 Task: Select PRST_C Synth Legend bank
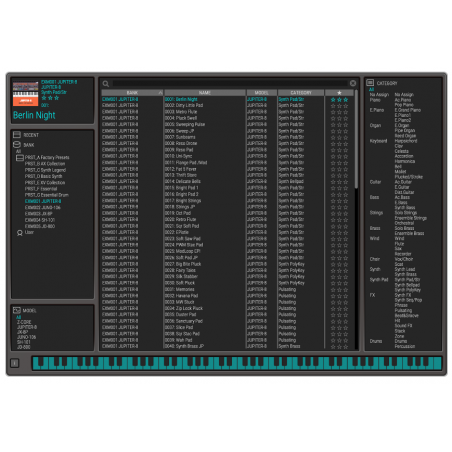pos(45,170)
